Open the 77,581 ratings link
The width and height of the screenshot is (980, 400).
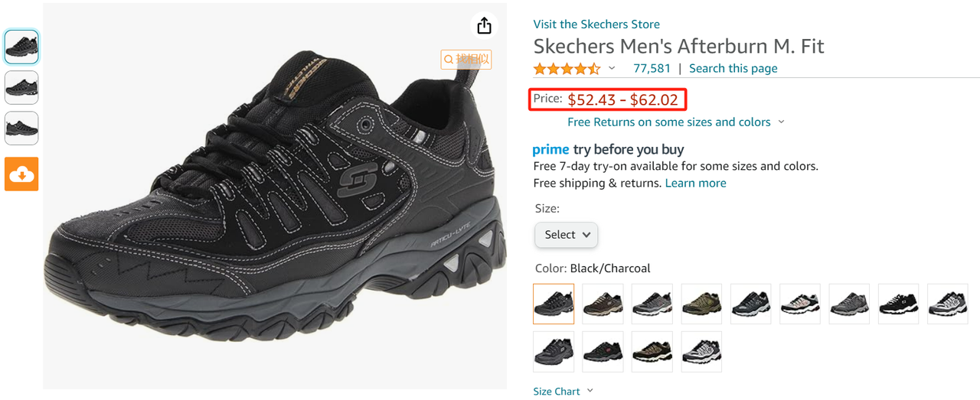point(652,68)
